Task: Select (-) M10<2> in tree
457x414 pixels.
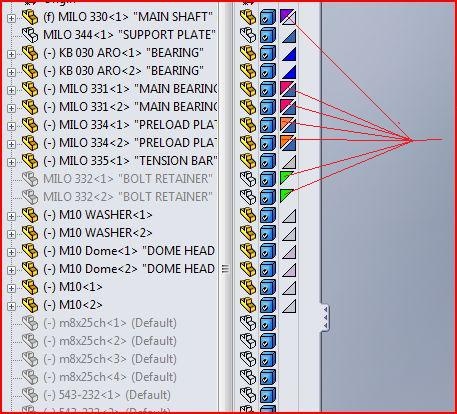Action: click(x=73, y=305)
